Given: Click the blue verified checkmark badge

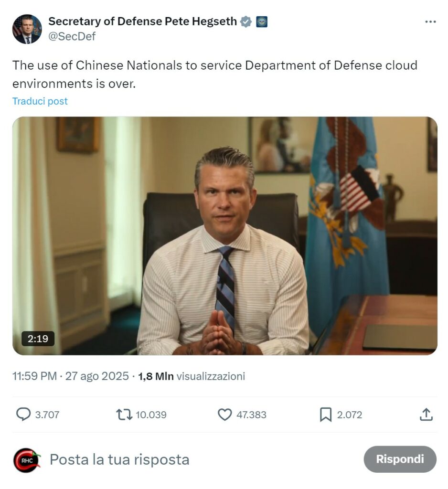Looking at the screenshot, I should click(246, 21).
